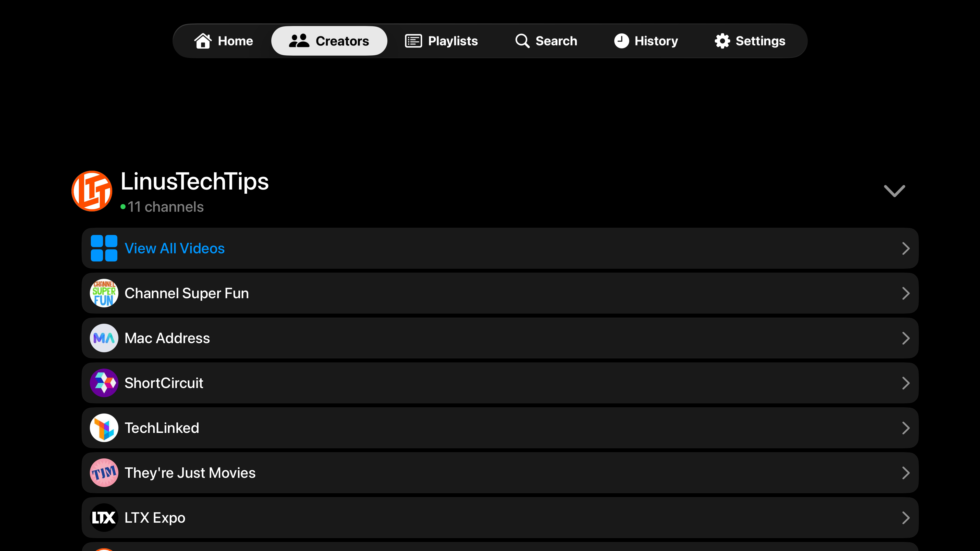The width and height of the screenshot is (980, 551).
Task: Open the Mac Address channel
Action: [x=500, y=338]
